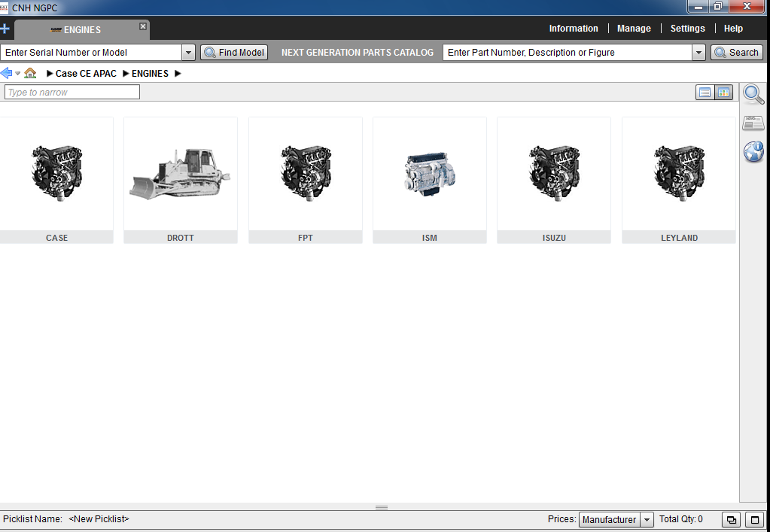Image resolution: width=770 pixels, height=532 pixels.
Task: Open the News panel icon on right sidebar
Action: point(753,123)
